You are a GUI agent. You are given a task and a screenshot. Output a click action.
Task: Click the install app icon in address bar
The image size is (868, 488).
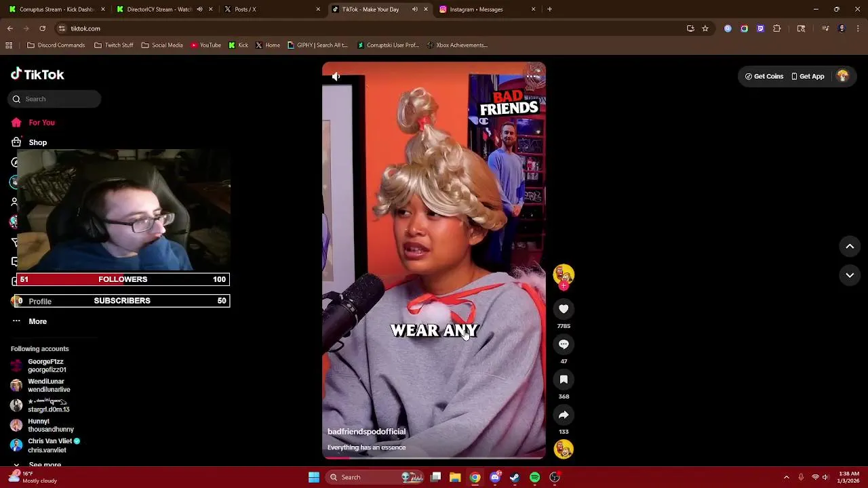point(690,28)
